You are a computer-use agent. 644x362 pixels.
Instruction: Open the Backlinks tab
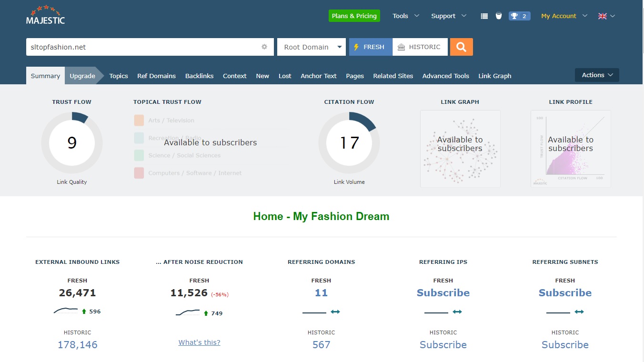[x=199, y=76]
